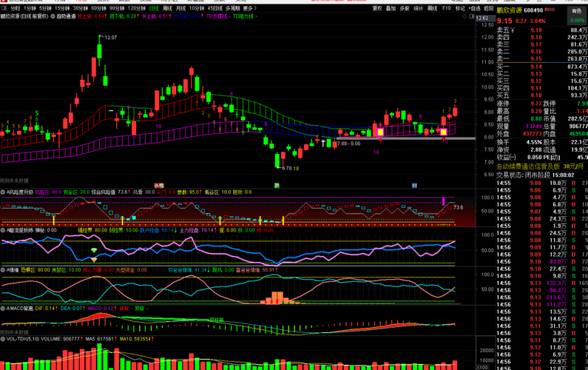Click the round icon beside A MACD背离 indicator
The image size is (588, 370).
pos(3,309)
